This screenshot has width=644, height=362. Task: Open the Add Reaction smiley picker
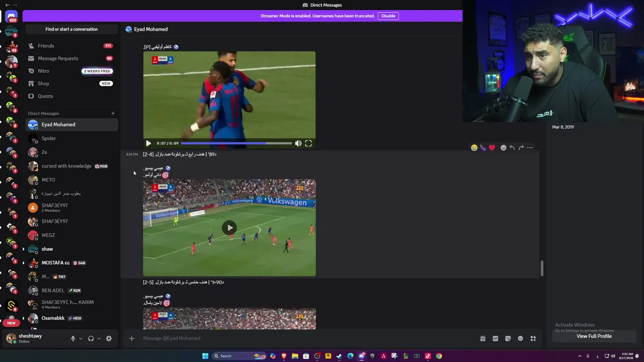coord(503,148)
